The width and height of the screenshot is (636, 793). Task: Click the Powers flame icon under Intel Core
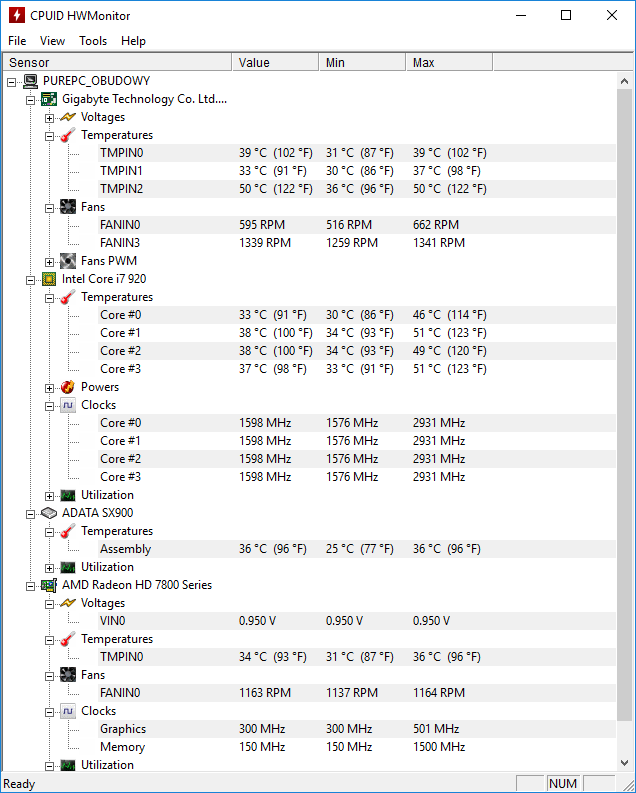[x=67, y=387]
